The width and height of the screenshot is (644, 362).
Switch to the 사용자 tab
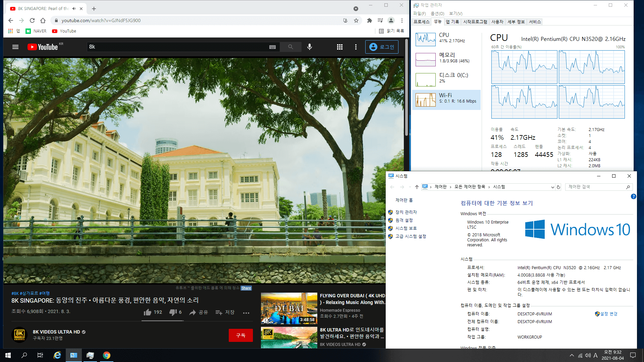[497, 22]
